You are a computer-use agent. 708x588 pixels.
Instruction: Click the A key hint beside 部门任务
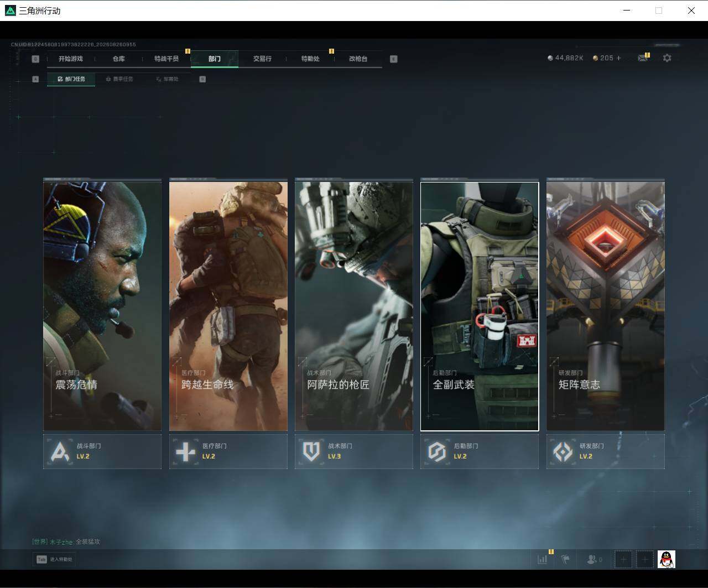click(36, 79)
